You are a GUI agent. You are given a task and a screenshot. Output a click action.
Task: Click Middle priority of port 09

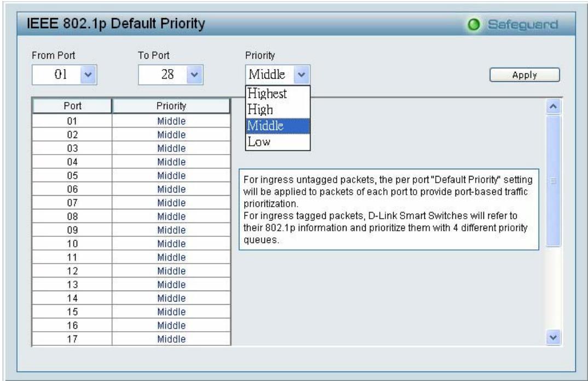(x=171, y=230)
